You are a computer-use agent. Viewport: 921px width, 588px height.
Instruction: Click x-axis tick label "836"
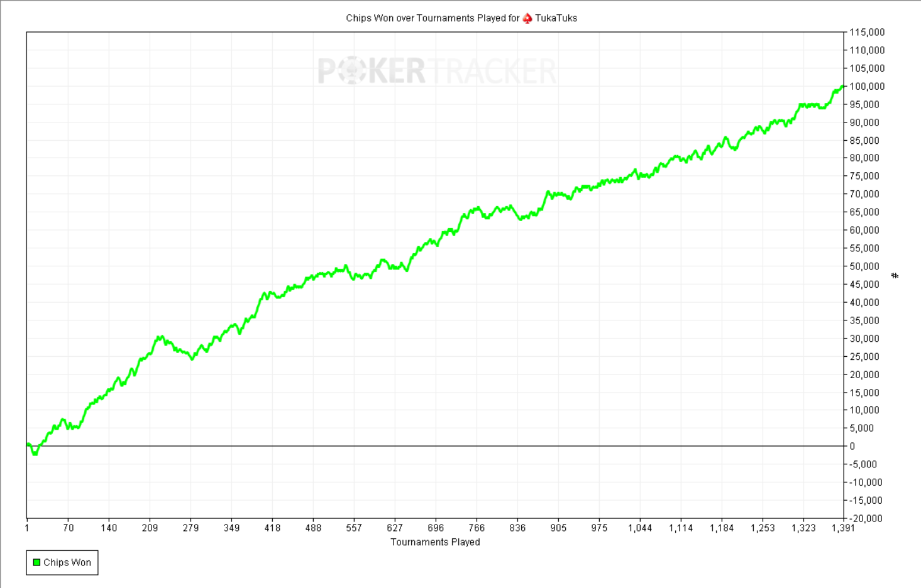(517, 528)
